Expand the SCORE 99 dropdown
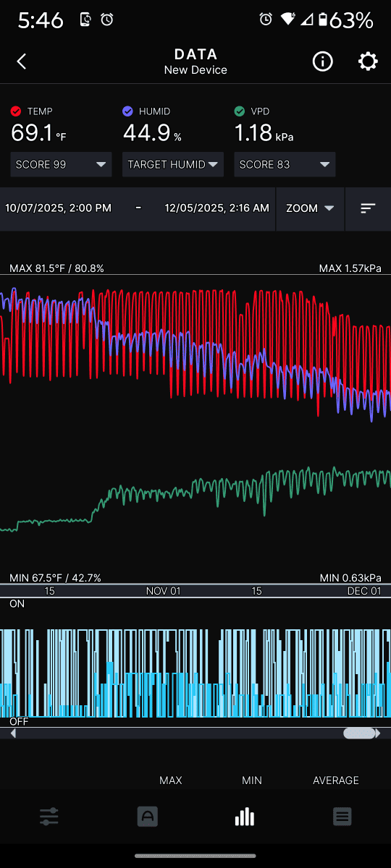 point(61,164)
